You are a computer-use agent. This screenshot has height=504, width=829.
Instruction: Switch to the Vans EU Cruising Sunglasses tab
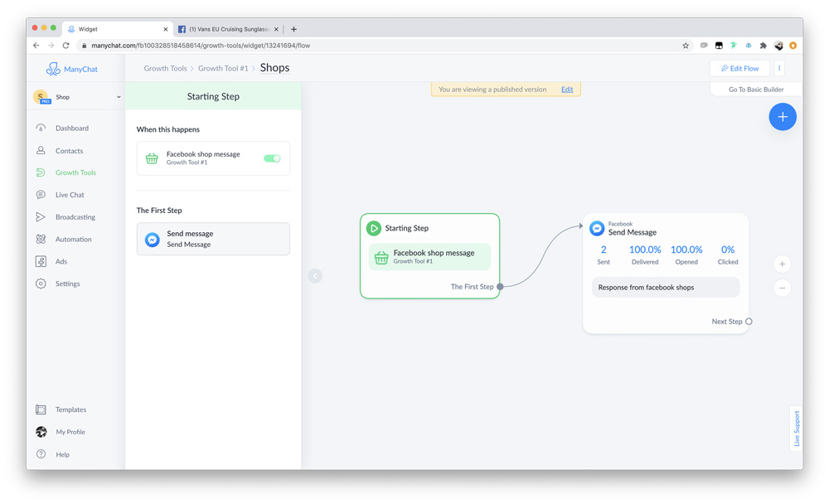(x=228, y=29)
